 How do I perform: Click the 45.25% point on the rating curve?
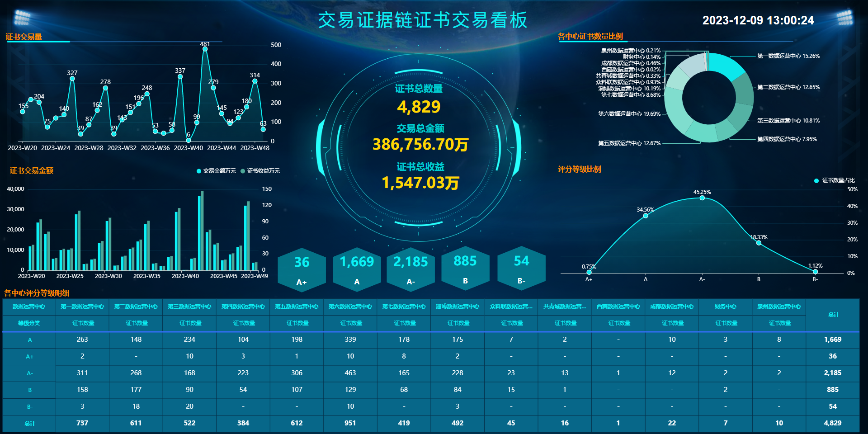(x=702, y=198)
